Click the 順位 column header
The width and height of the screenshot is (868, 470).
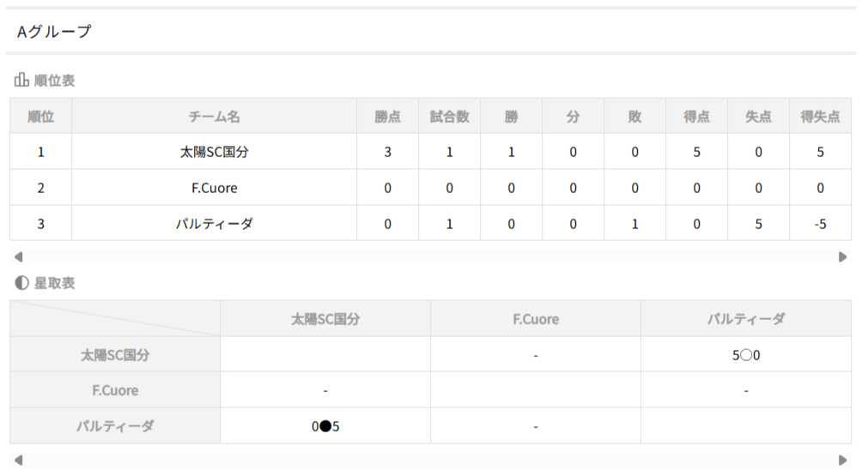41,117
